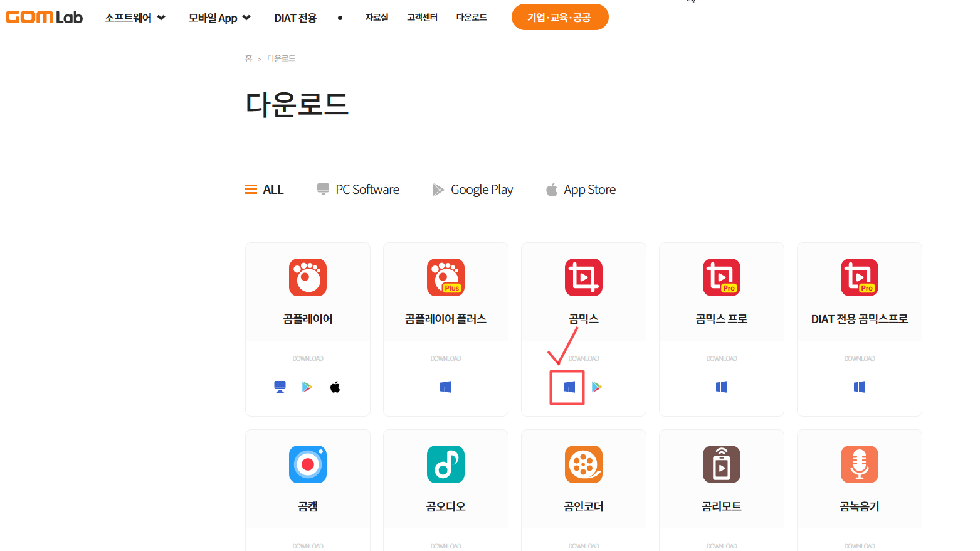The height and width of the screenshot is (551, 980).
Task: Open the 고객센터 menu item
Action: click(422, 18)
